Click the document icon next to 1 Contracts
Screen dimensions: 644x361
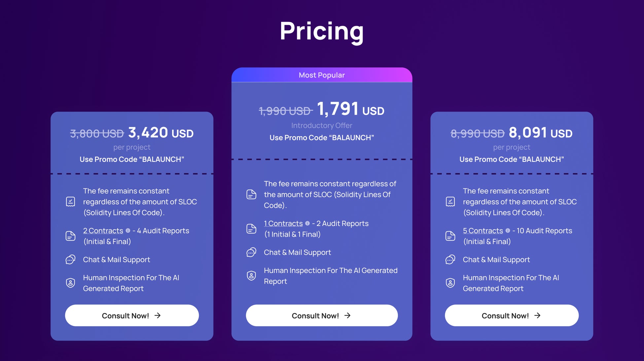coord(251,229)
